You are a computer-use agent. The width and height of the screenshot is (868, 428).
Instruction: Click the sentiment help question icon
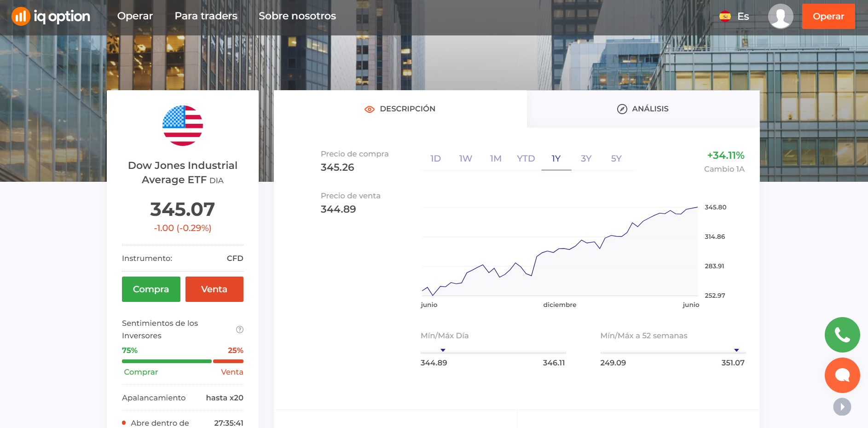tap(240, 330)
